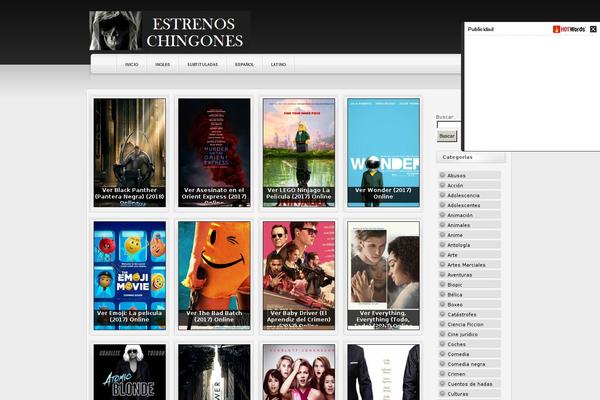The width and height of the screenshot is (600, 400).
Task: Open the Emoji Movie poster
Action: click(130, 276)
